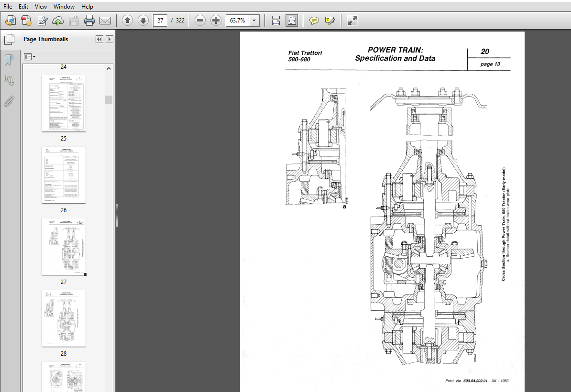
Task: Click the "Page Thumbnails" panel title
Action: click(45, 39)
